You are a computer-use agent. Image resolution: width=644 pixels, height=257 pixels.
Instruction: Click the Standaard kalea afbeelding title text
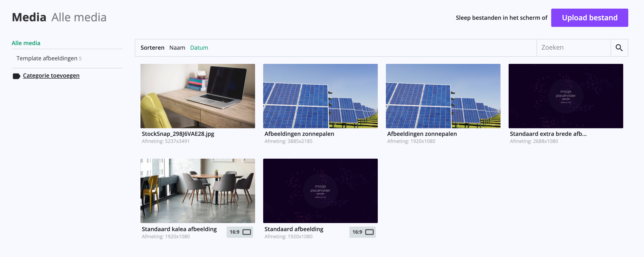coord(179,229)
